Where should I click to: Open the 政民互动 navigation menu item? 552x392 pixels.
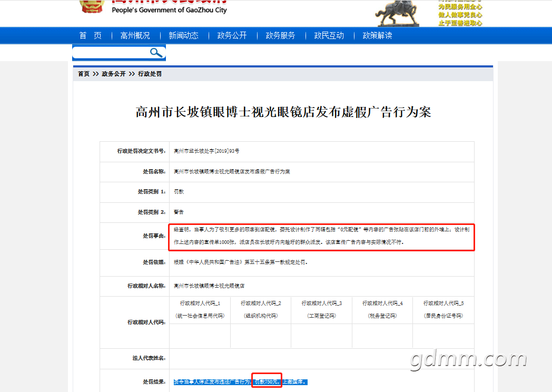pos(329,36)
